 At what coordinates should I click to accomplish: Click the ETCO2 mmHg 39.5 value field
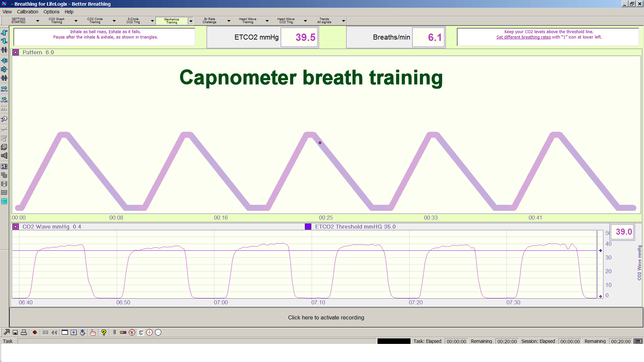coord(299,37)
